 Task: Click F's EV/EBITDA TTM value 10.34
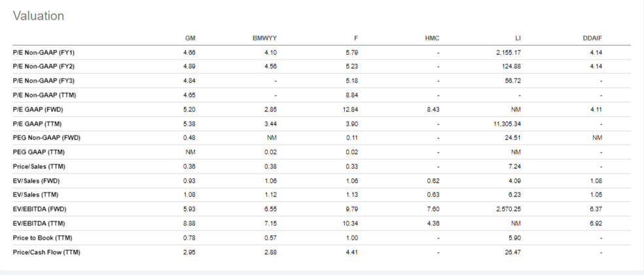350,223
